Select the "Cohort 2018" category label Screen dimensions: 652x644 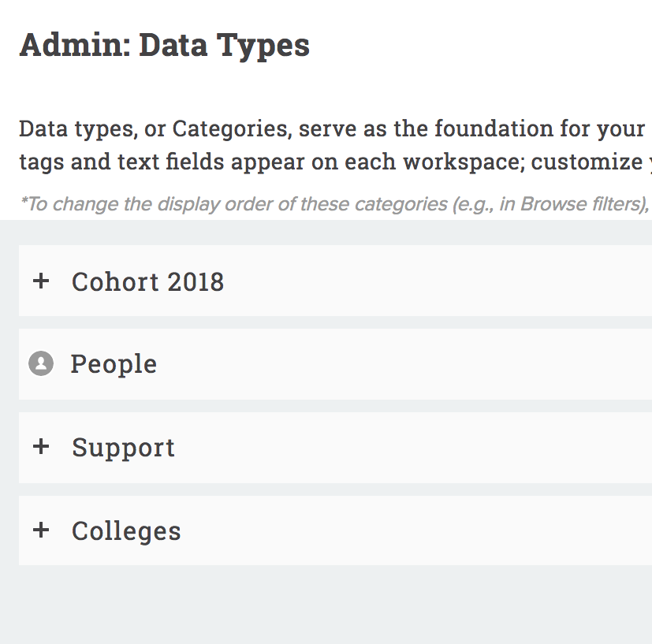(147, 281)
